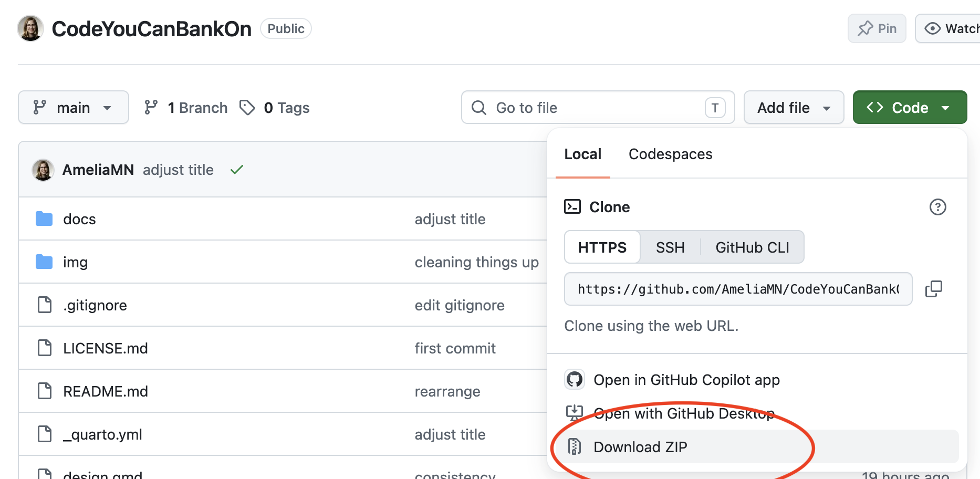The height and width of the screenshot is (479, 980).
Task: Open the CodeYouCanBankOn repository title link
Action: pos(152,28)
